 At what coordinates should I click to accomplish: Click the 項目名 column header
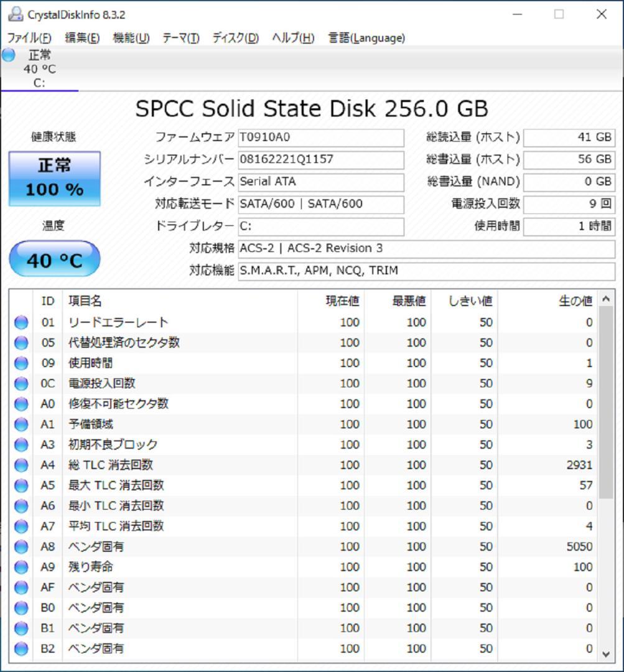(x=180, y=301)
